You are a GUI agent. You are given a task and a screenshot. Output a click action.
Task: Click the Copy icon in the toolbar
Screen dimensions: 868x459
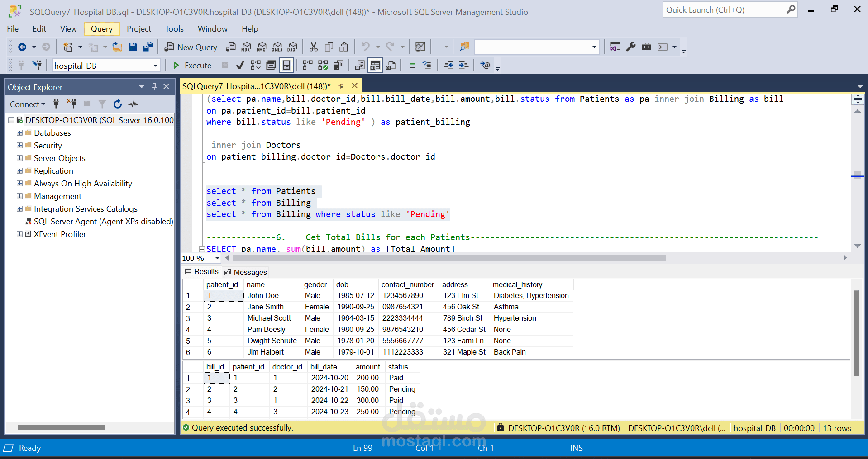329,47
